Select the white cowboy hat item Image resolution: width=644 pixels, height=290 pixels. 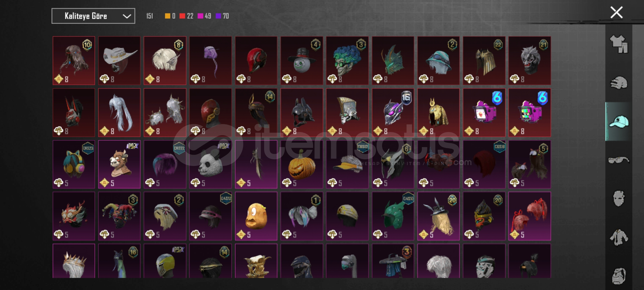point(119,61)
